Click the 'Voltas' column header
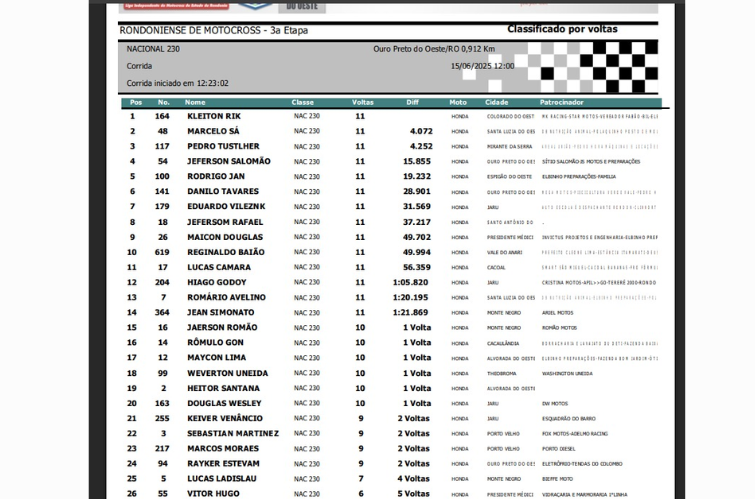This screenshot has height=499, width=755. pos(362,102)
